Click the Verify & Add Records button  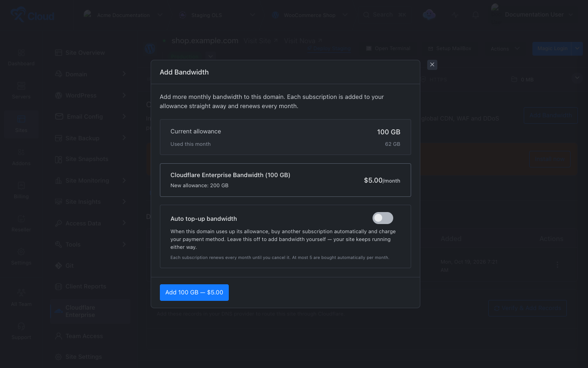[x=527, y=308]
